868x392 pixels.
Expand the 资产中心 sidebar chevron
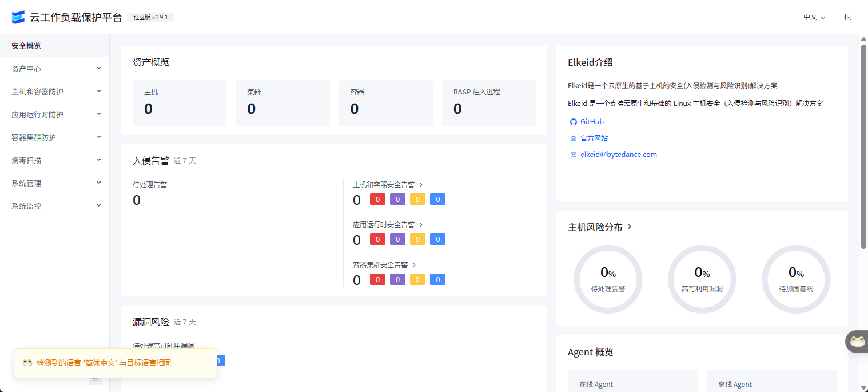click(x=99, y=68)
